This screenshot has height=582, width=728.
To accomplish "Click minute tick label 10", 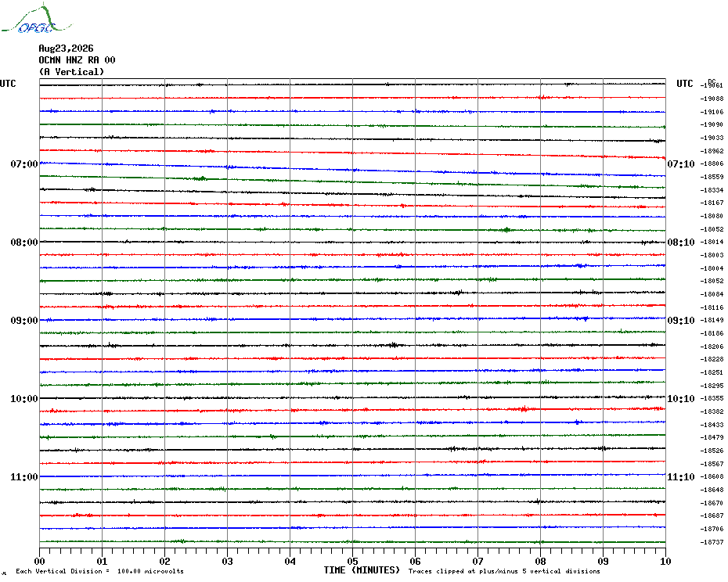I will 665,561.
